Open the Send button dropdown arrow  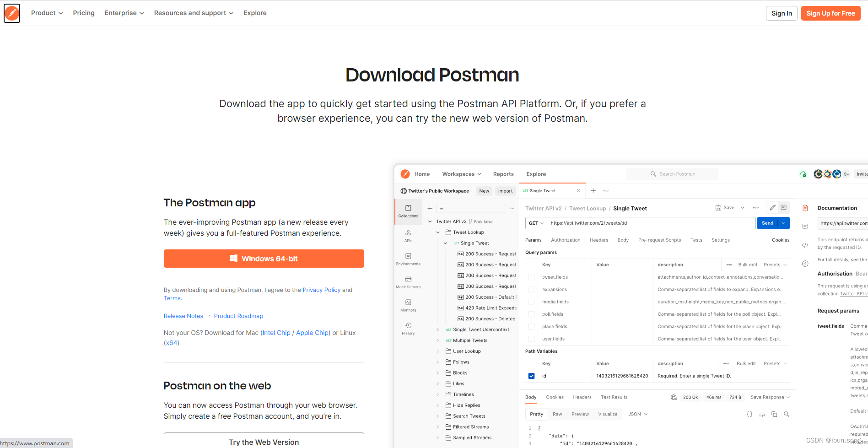coord(784,223)
